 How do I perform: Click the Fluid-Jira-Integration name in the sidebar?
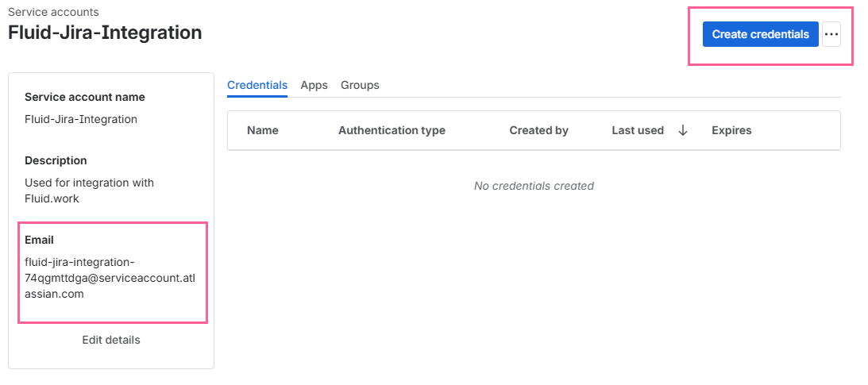click(81, 119)
